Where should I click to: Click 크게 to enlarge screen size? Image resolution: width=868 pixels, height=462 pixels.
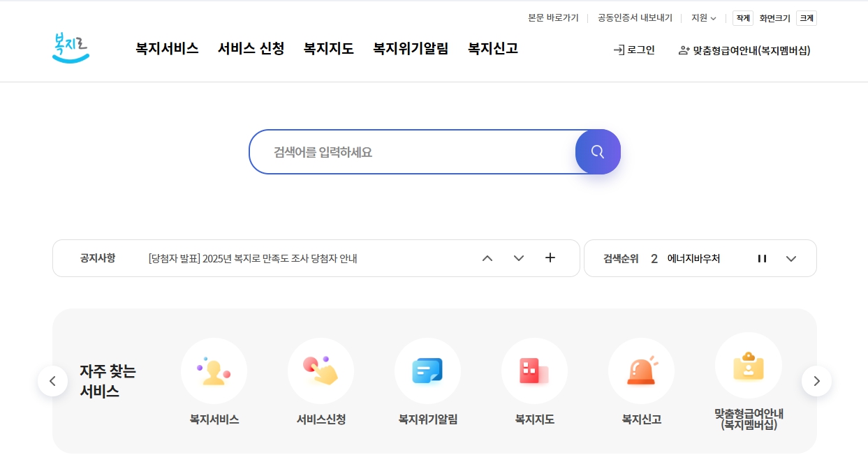[x=807, y=17]
